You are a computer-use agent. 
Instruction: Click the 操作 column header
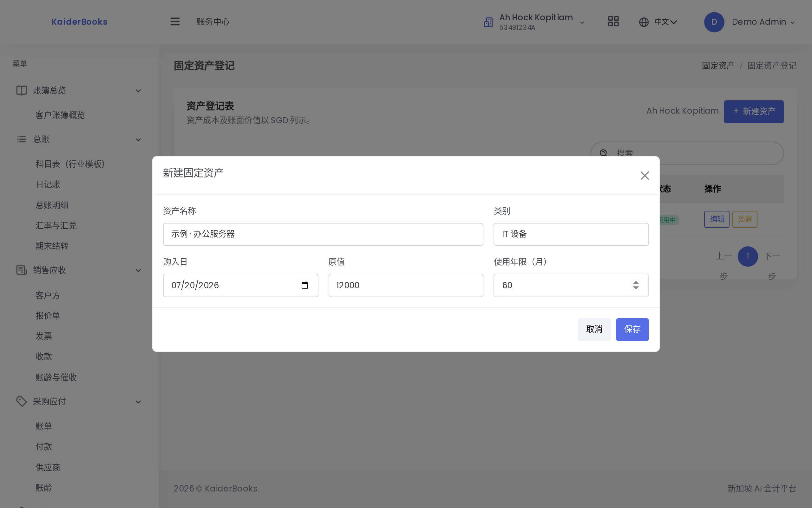pyautogui.click(x=712, y=189)
